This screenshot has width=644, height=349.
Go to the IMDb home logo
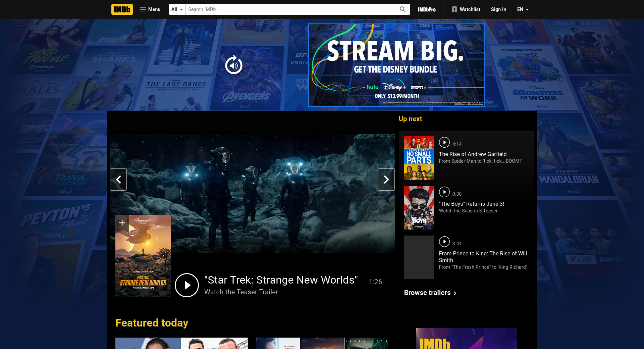(x=122, y=9)
